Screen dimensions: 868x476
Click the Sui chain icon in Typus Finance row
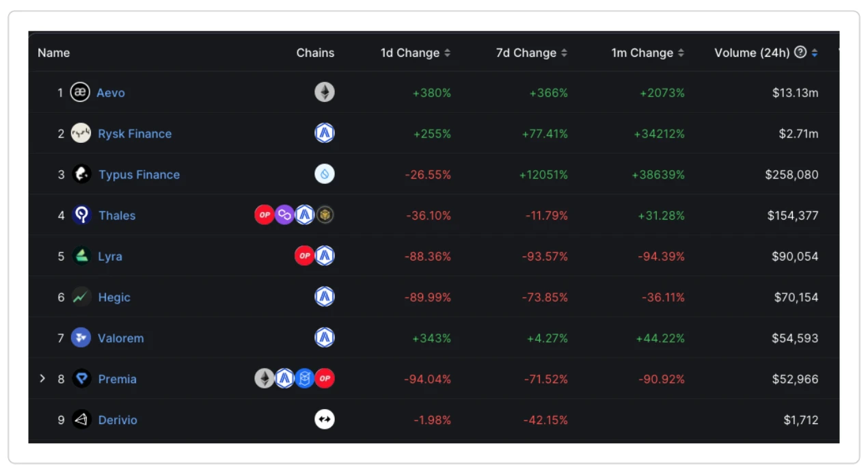pos(325,174)
